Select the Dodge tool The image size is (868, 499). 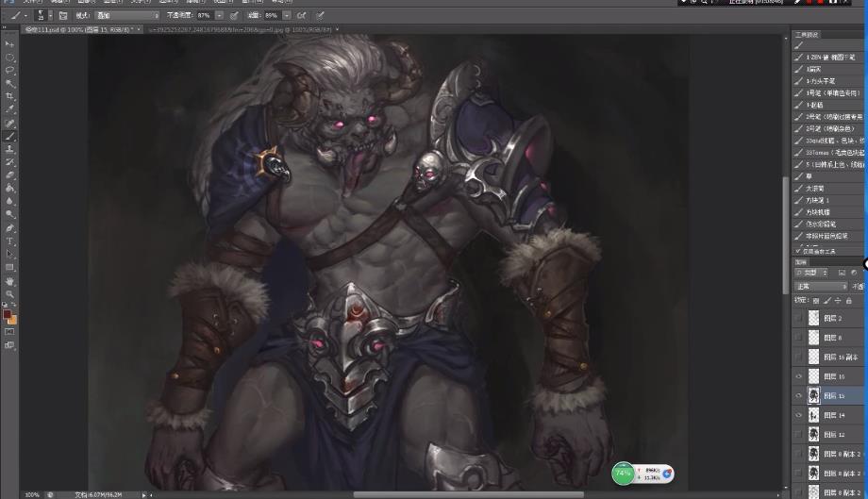click(x=9, y=215)
